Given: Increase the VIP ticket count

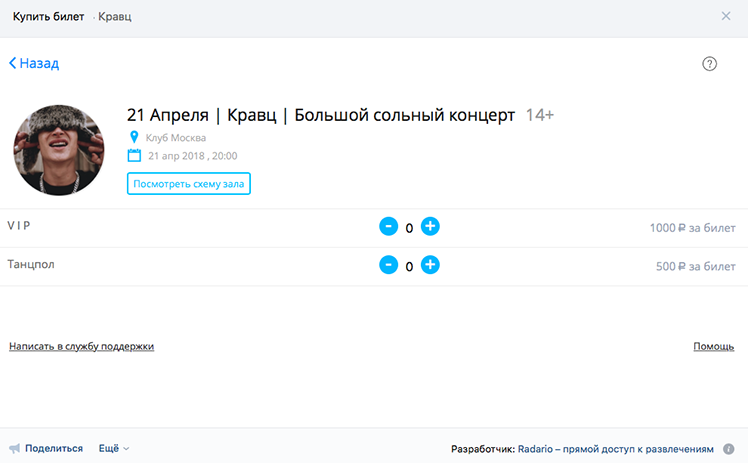Looking at the screenshot, I should [430, 226].
